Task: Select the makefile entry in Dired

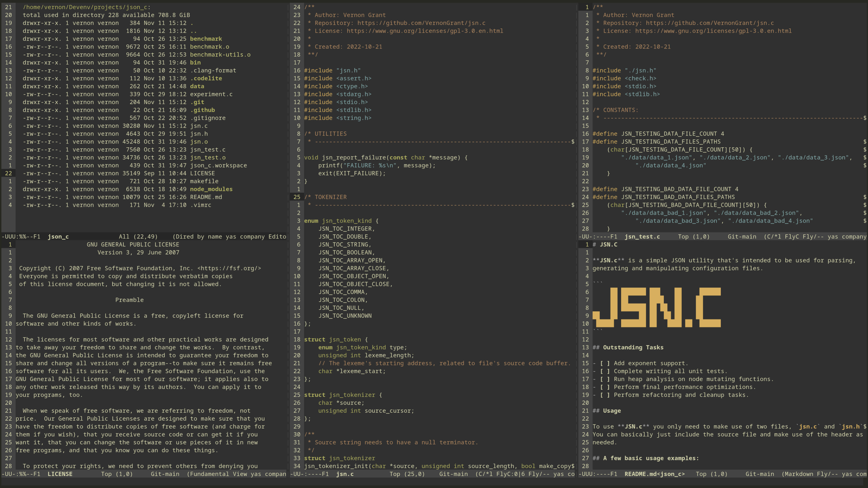Action: pyautogui.click(x=204, y=181)
